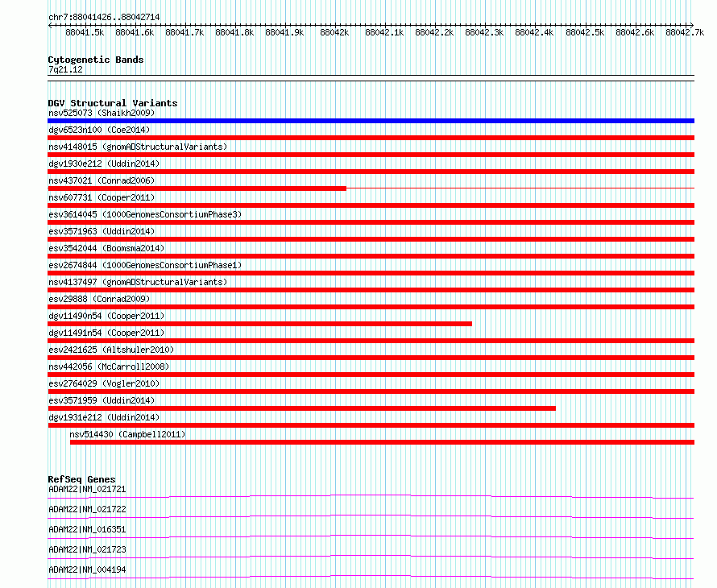This screenshot has width=717, height=588.
Task: Open variant esv3614045 (1000GenomesConsortiumPhase3)
Action: pyautogui.click(x=145, y=214)
